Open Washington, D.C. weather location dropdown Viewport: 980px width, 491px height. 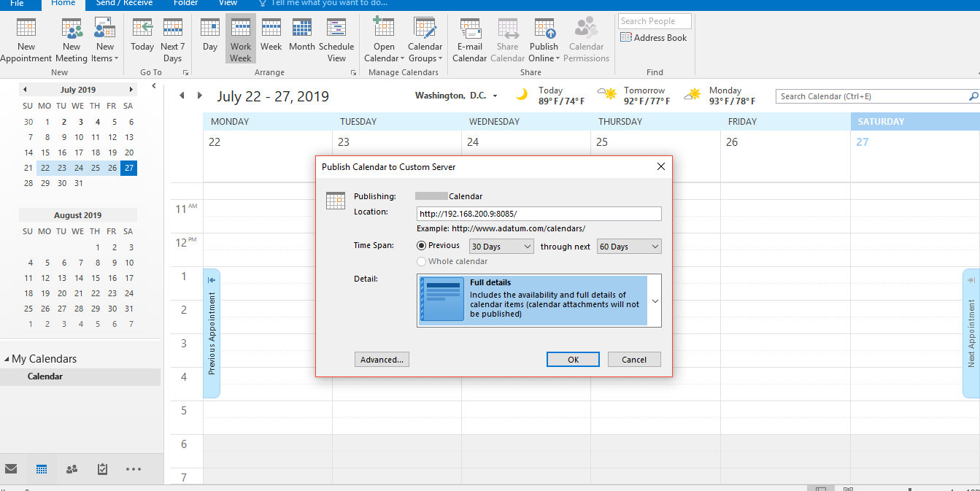pyautogui.click(x=495, y=96)
